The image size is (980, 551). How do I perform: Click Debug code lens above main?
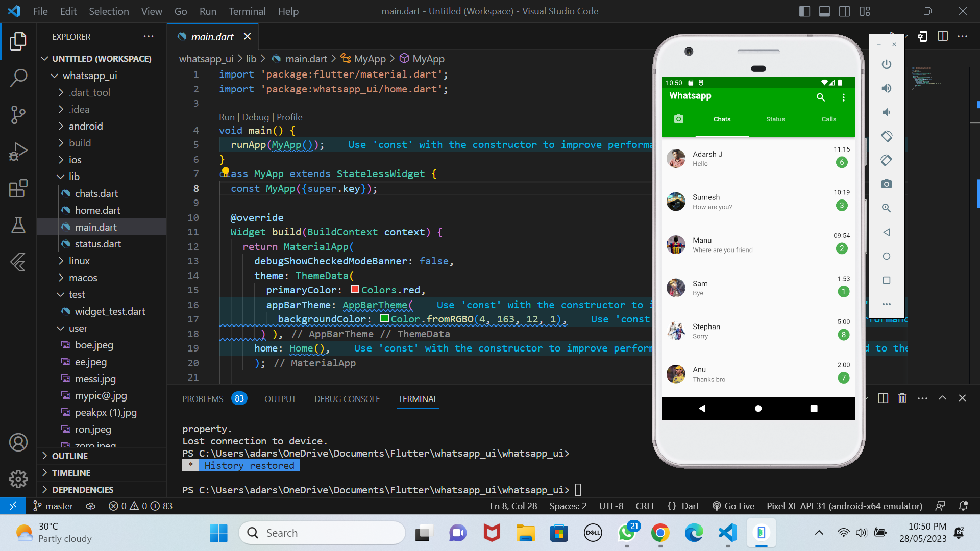click(x=255, y=117)
